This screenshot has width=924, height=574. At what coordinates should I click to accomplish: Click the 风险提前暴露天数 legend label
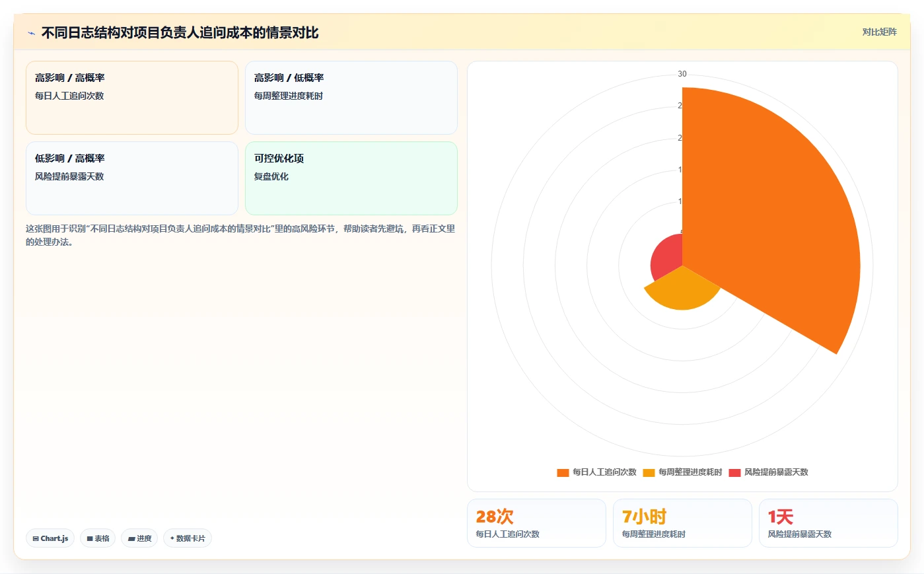[776, 472]
